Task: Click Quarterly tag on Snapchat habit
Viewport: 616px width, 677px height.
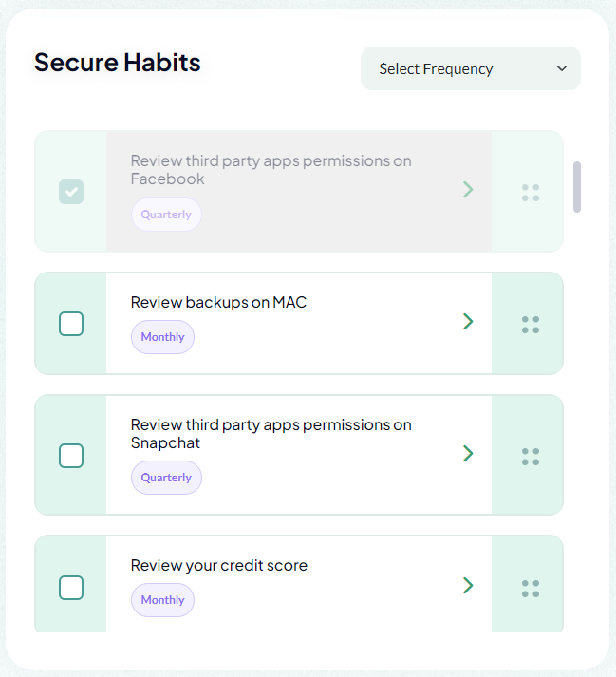Action: point(166,478)
